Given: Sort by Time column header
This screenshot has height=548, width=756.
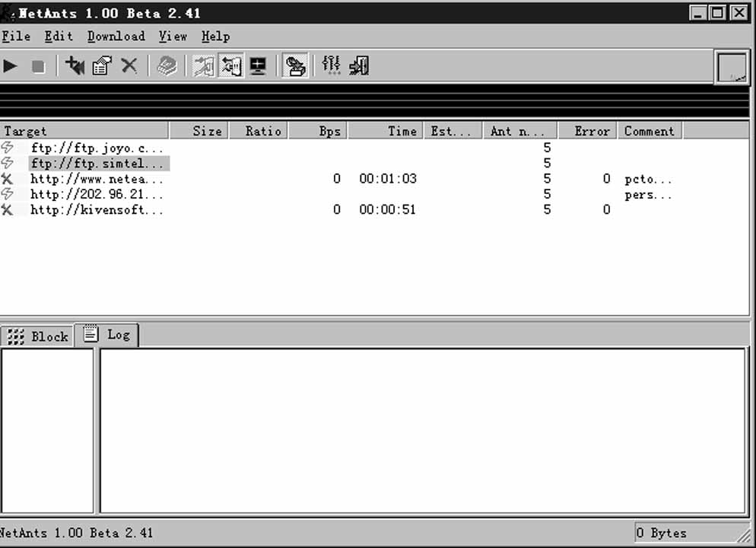Looking at the screenshot, I should [x=386, y=131].
